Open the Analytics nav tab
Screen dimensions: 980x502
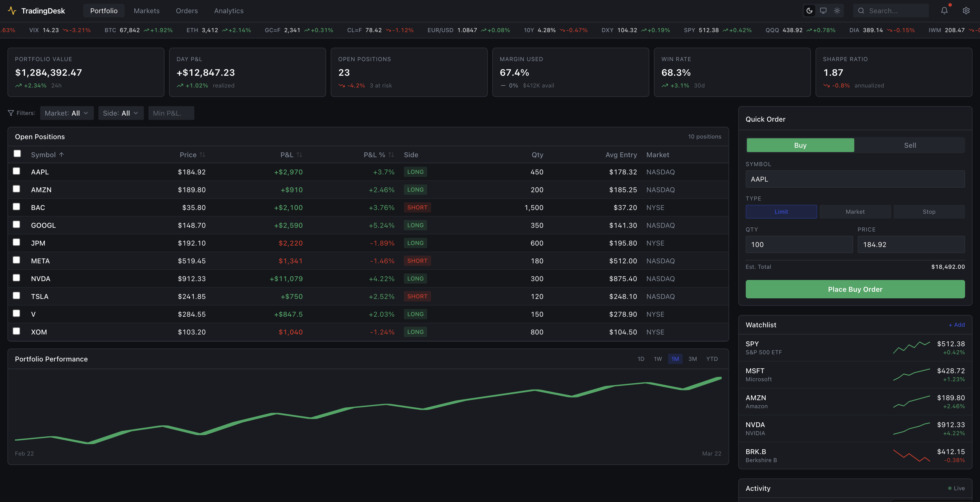coord(229,11)
